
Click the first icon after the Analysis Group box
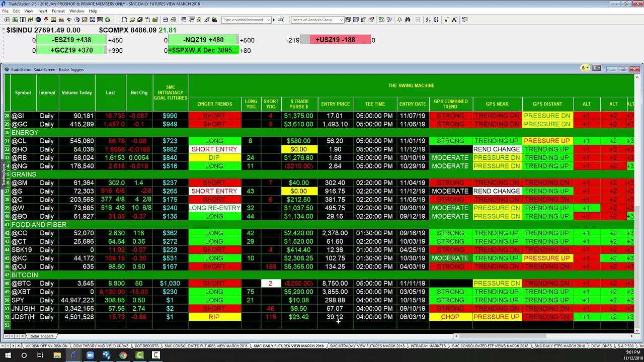coord(348,20)
